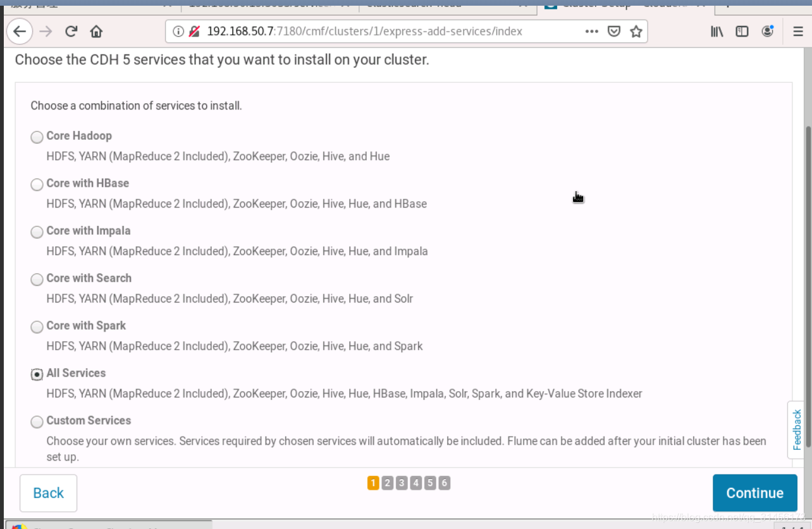812x529 pixels.
Task: Go back using browser back arrow
Action: coord(20,31)
